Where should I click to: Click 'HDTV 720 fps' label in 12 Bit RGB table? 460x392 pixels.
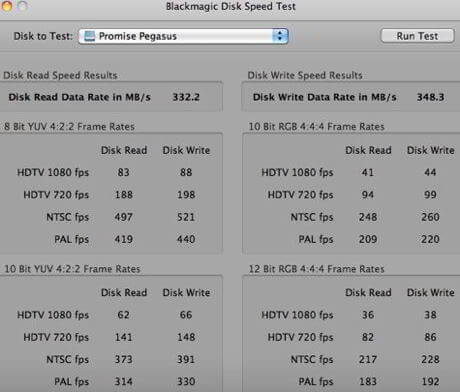300,337
